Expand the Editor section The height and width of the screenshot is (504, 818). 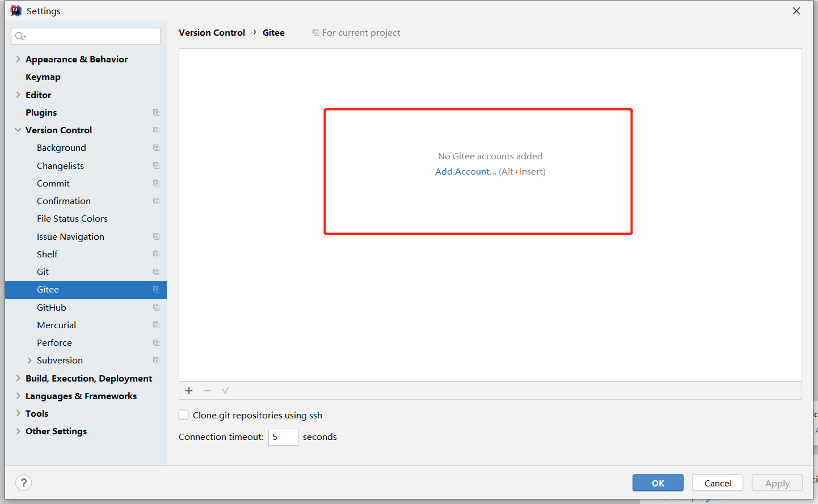point(18,95)
